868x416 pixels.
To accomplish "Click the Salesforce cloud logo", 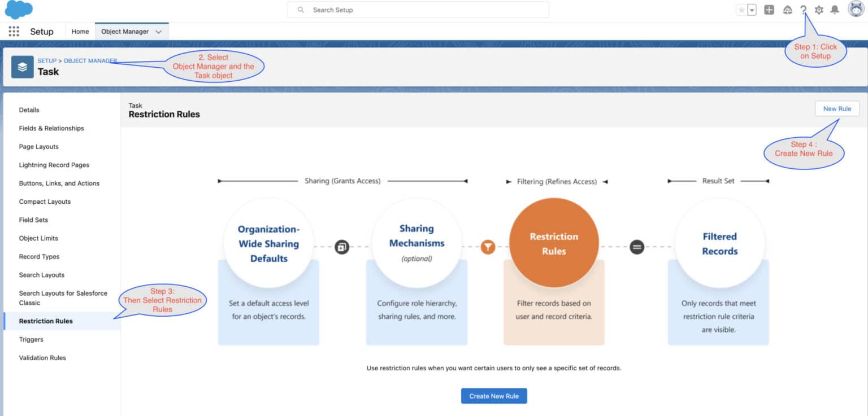I will 19,10.
